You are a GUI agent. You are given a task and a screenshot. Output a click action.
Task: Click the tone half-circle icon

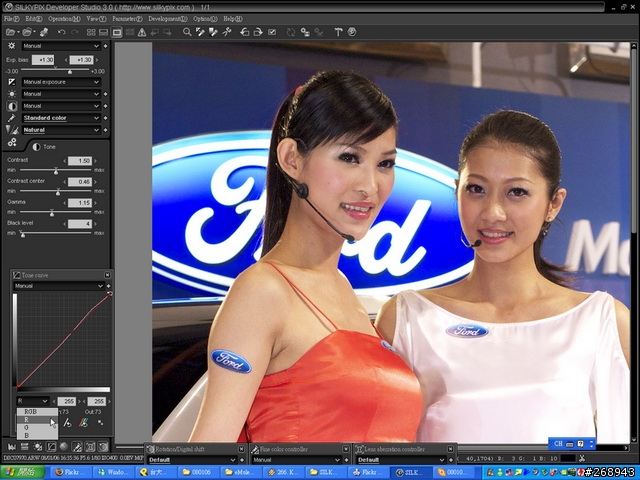click(x=12, y=106)
